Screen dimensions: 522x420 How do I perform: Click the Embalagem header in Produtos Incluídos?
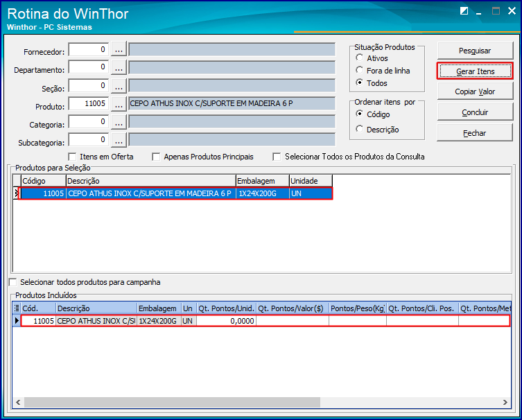159,308
